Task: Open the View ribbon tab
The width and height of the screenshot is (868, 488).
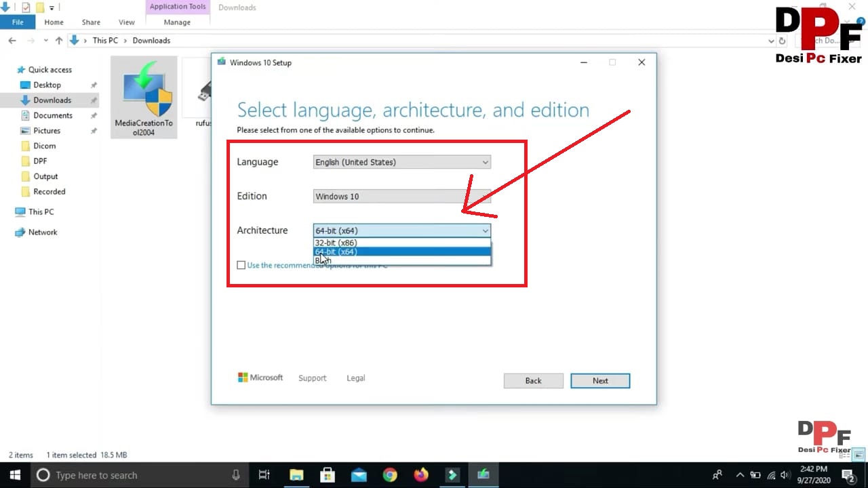Action: (127, 22)
